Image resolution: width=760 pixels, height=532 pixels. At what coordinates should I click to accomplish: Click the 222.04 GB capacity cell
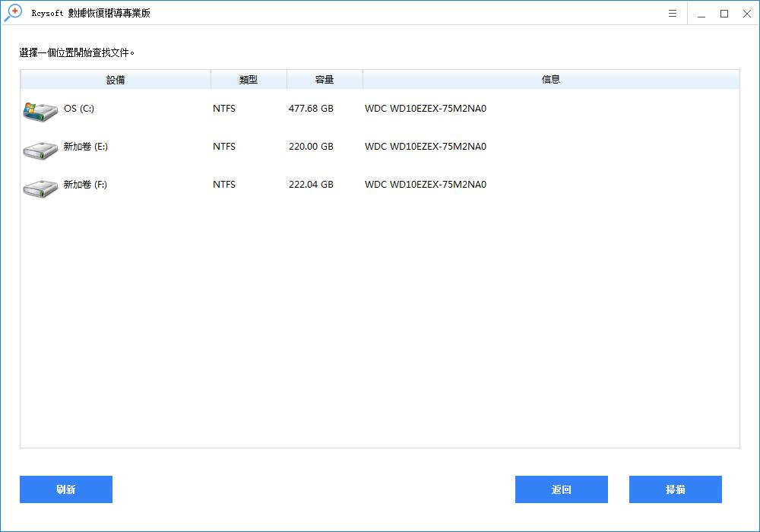click(x=311, y=185)
